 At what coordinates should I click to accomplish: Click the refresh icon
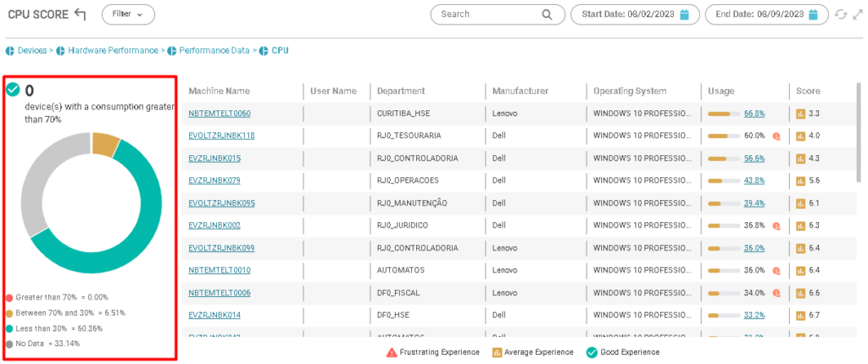pos(840,14)
